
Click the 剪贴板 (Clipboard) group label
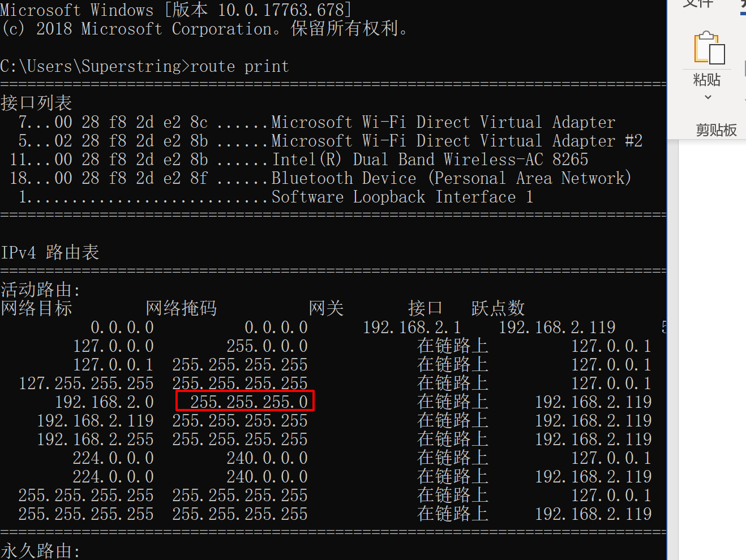tap(716, 130)
